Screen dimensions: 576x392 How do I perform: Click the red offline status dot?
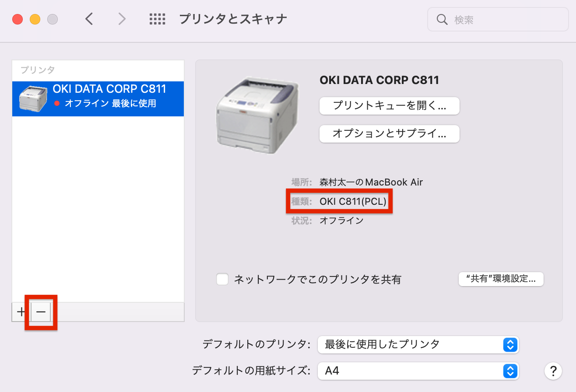click(x=56, y=104)
